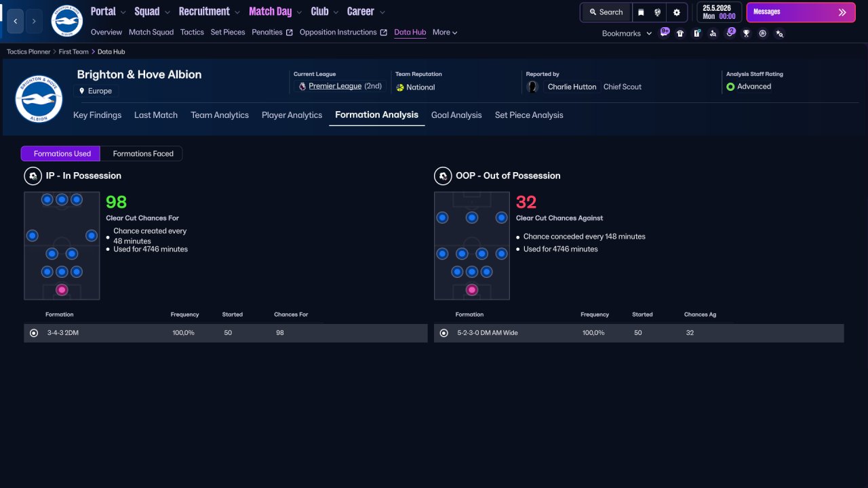868x488 pixels.
Task: Open the globe world icon
Action: point(658,12)
